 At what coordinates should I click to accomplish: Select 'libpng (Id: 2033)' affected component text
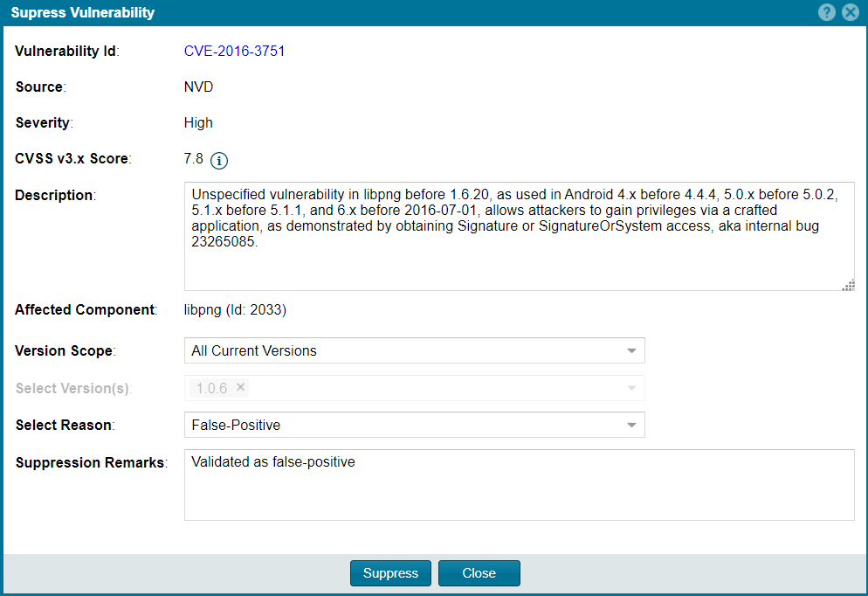coord(235,309)
